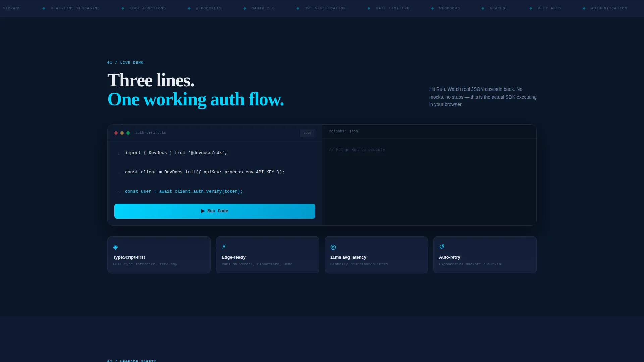
Task: Click the diamond bullet before REAL-TIME MESSAGING
Action: (44, 8)
